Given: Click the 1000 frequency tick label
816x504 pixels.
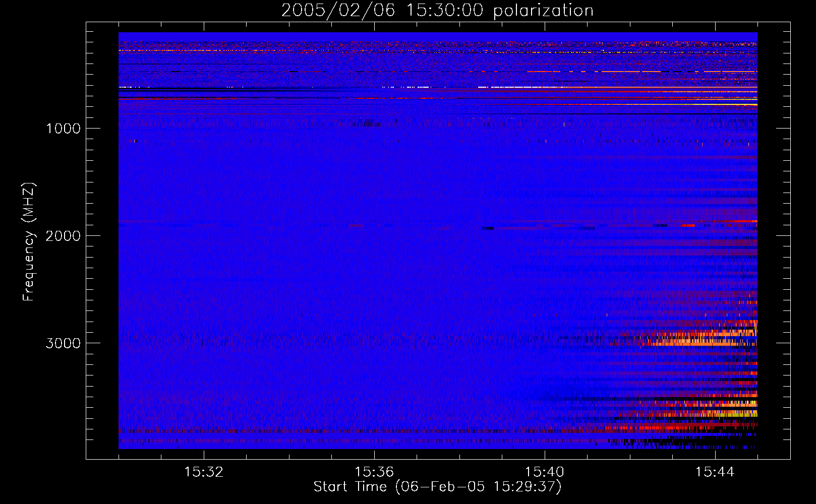Looking at the screenshot, I should click(63, 129).
